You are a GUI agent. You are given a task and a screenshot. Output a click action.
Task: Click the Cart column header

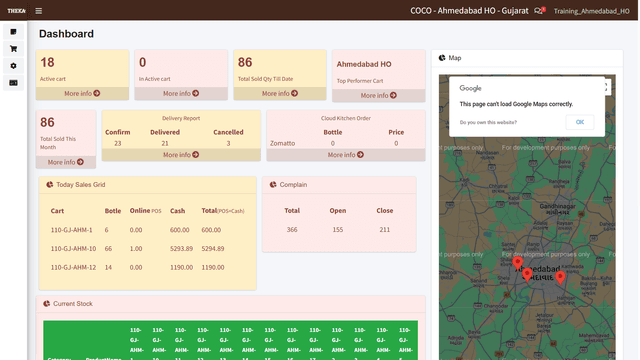click(x=57, y=211)
